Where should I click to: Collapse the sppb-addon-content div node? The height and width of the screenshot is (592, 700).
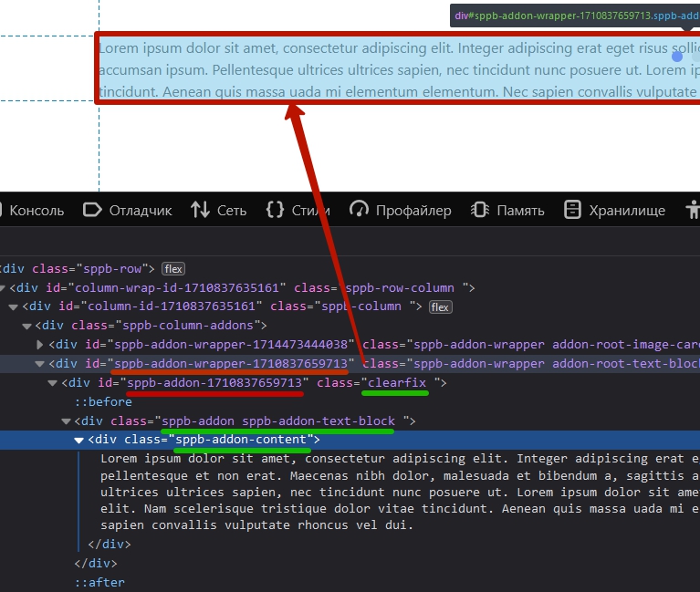(x=79, y=441)
